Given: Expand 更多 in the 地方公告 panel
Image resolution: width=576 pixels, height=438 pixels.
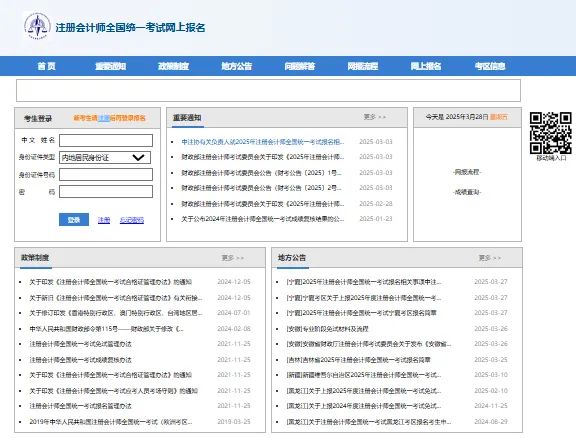Looking at the screenshot, I should click(x=490, y=258).
